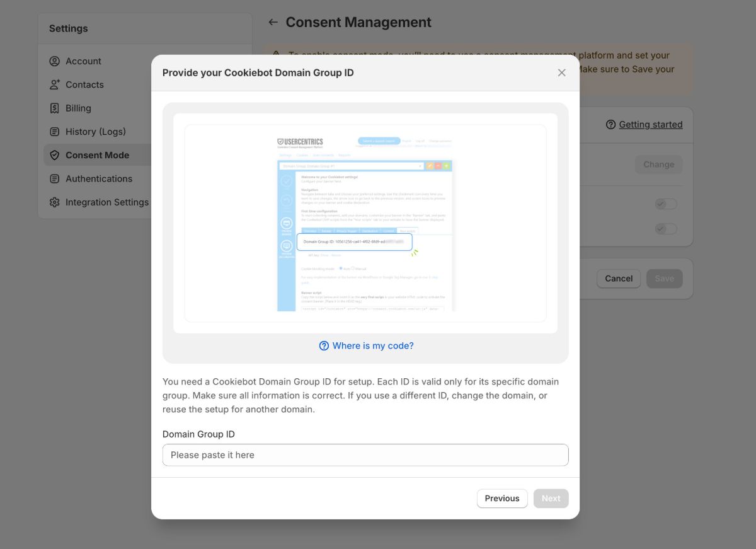Screen dimensions: 756x549
Task: Click the Next button in the dialog
Action: coord(551,499)
